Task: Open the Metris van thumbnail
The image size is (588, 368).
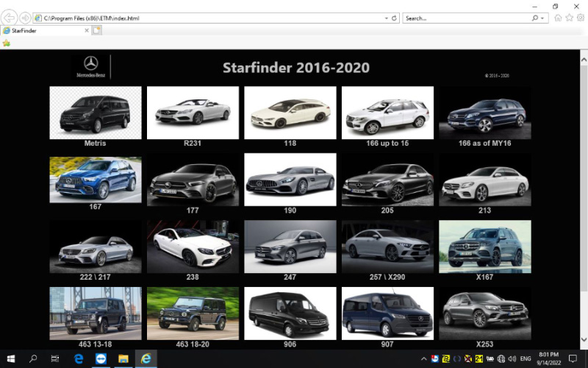Action: pos(96,113)
